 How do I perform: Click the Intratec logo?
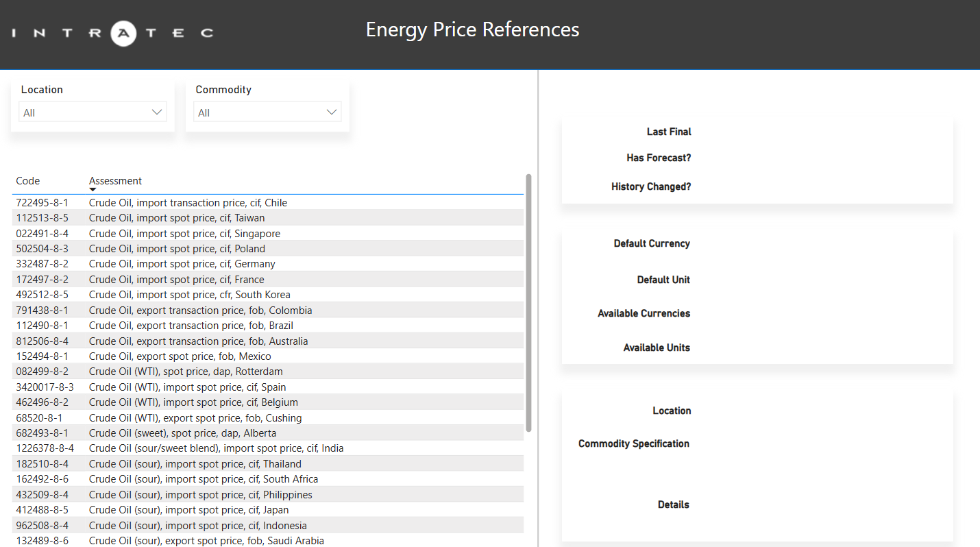click(112, 32)
